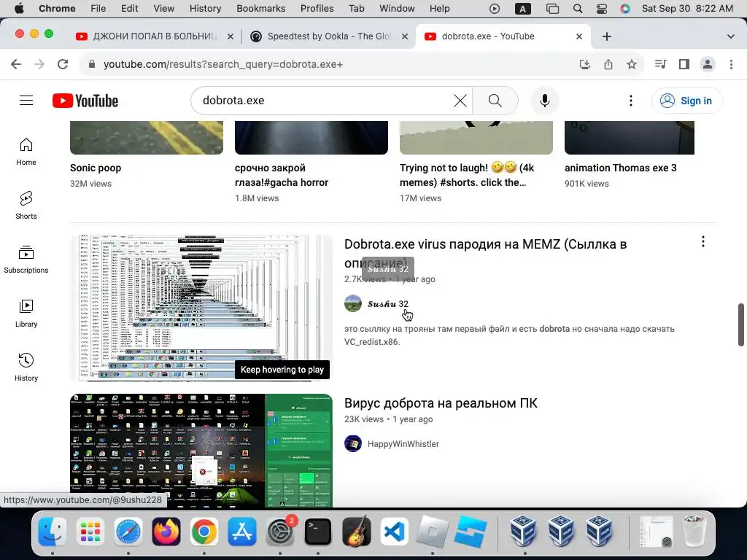Open a new tab with plus button
The image size is (747, 560).
pos(606,36)
